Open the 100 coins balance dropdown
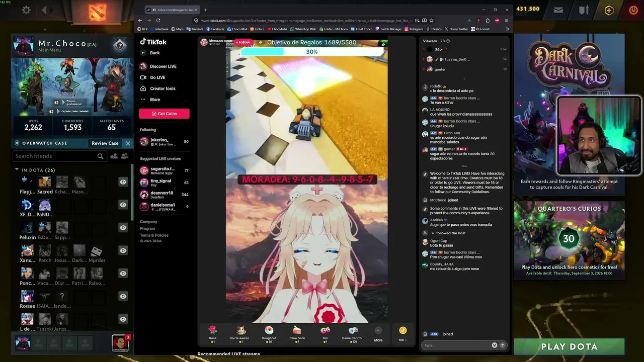This screenshot has width=644, height=362. (x=403, y=334)
